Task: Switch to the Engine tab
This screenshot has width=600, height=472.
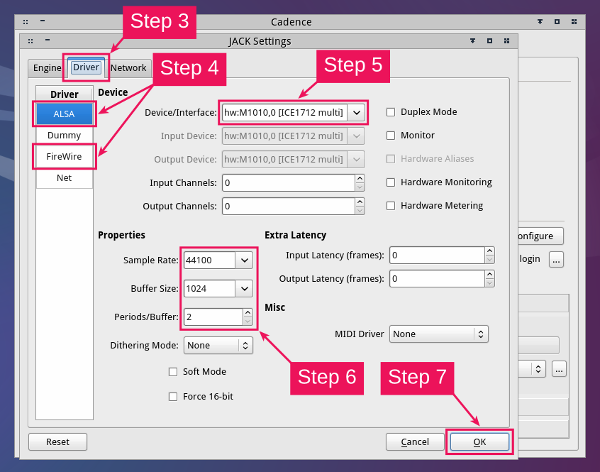Action: 47,68
